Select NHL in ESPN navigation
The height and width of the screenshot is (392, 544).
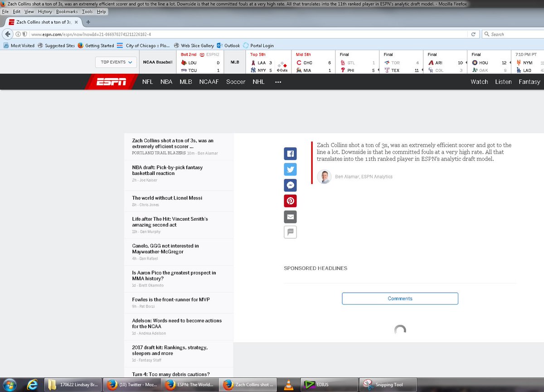coord(258,82)
